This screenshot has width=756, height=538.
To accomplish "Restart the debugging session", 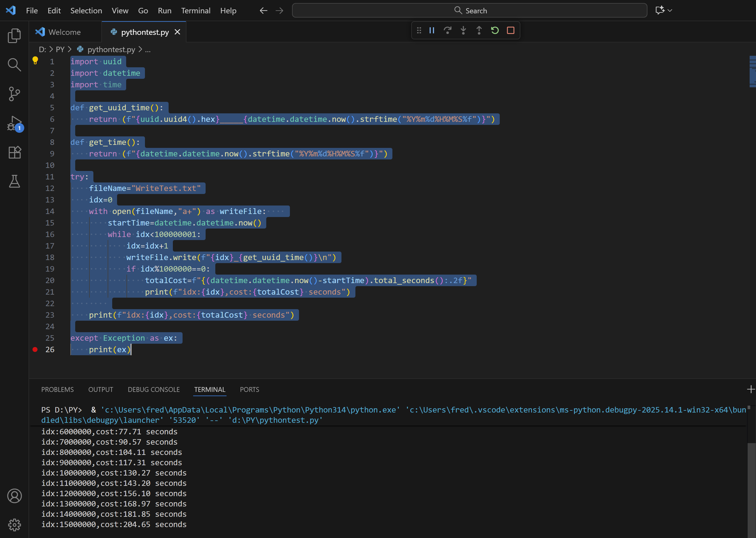I will 495,31.
